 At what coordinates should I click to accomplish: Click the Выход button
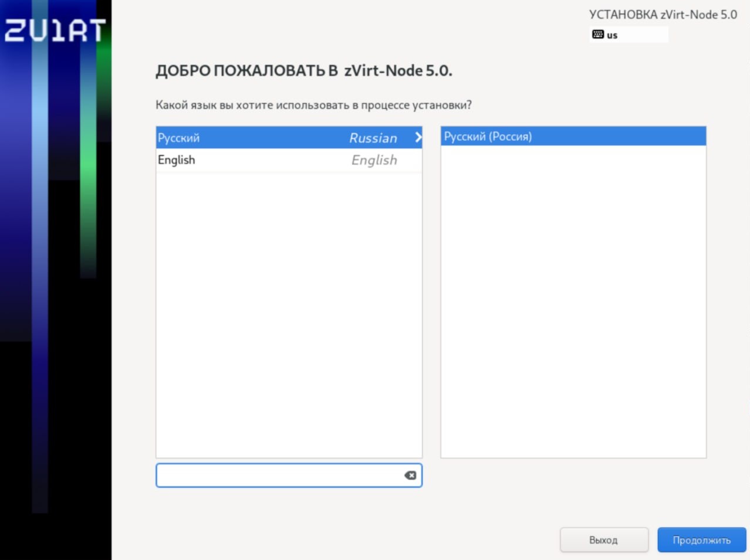pyautogui.click(x=604, y=540)
